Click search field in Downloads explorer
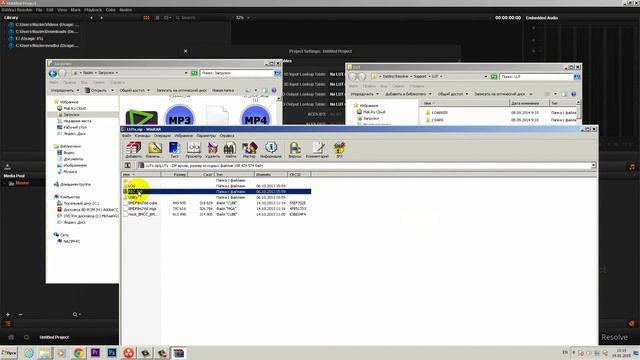The image size is (640, 360). (237, 73)
